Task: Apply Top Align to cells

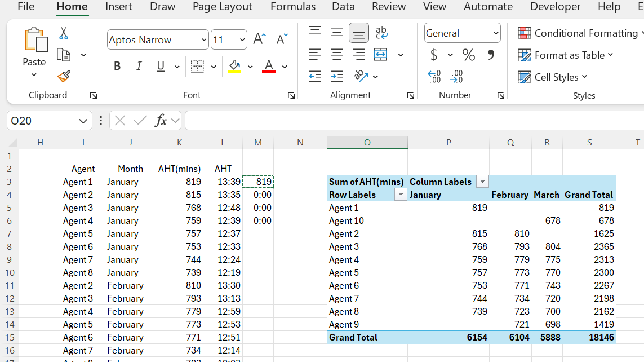Action: (315, 32)
